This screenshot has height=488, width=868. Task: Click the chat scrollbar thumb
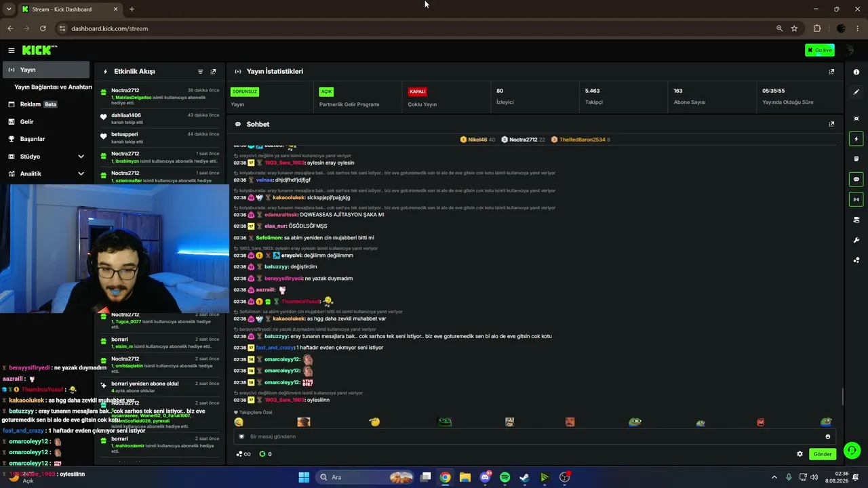(842, 396)
